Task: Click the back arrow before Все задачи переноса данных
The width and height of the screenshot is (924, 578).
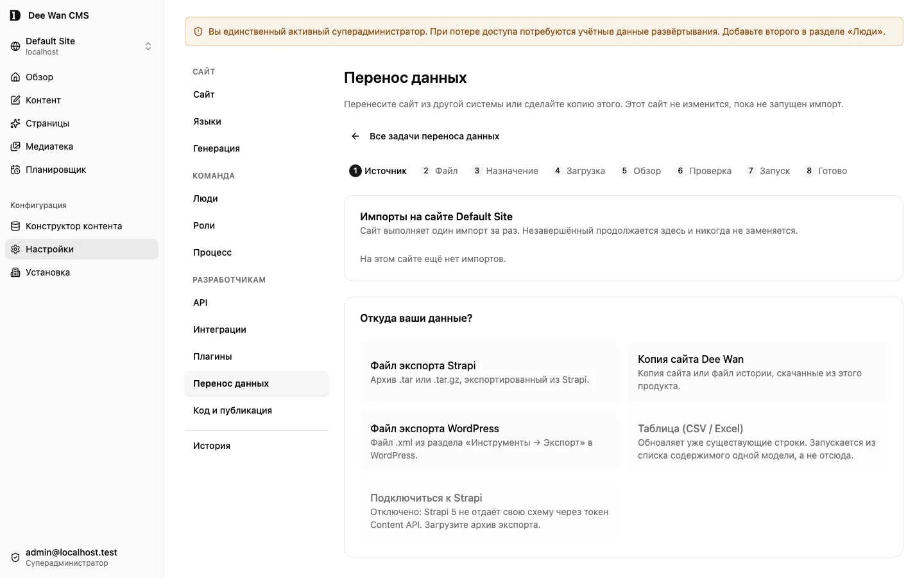Action: click(355, 136)
